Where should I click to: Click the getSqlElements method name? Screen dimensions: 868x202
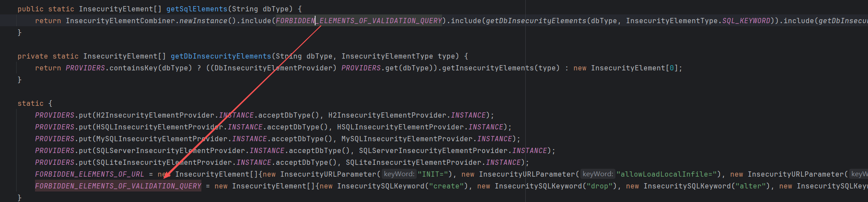[197, 9]
